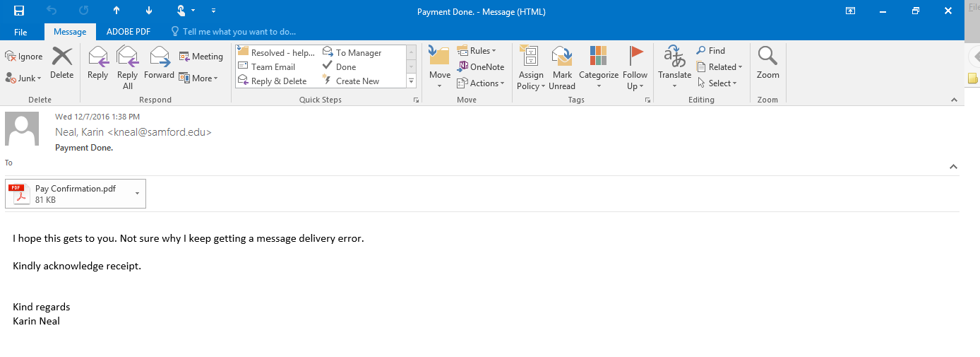
Task: Go to next item with down arrow
Action: [x=149, y=11]
